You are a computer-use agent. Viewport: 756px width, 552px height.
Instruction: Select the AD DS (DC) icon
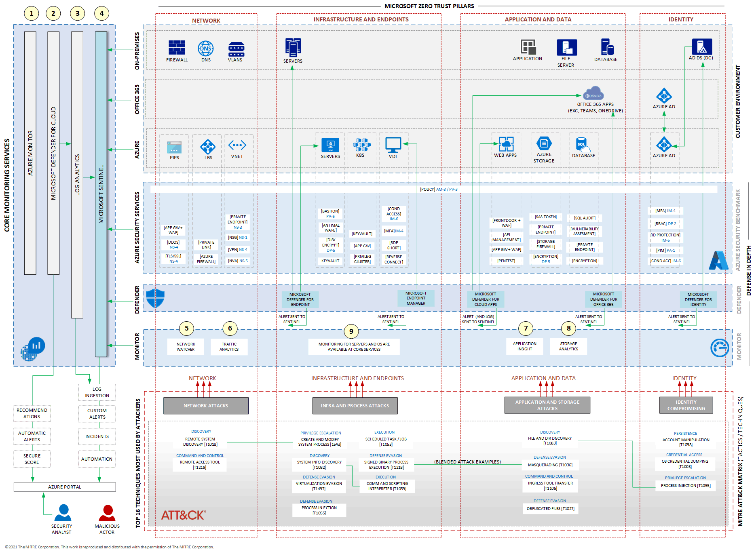click(702, 46)
